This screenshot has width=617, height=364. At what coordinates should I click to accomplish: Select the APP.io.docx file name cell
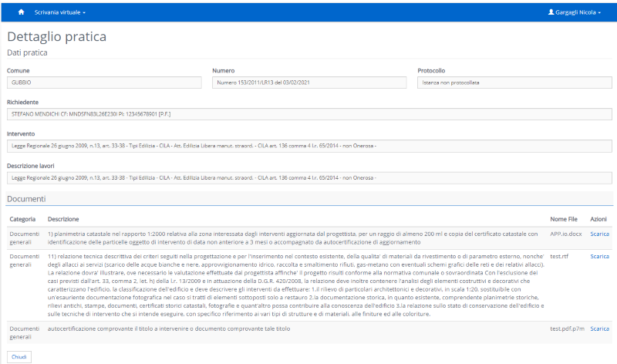point(565,234)
